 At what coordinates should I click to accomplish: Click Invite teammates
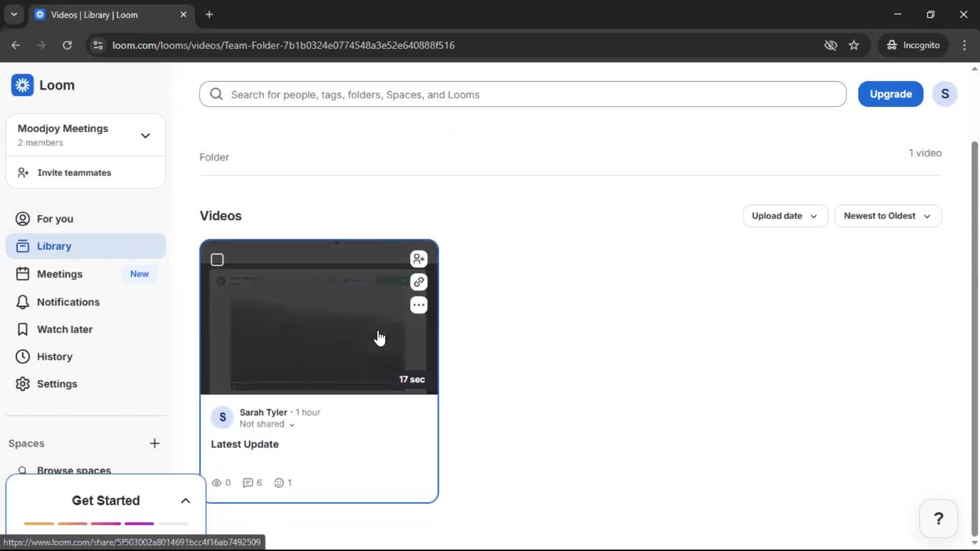75,172
